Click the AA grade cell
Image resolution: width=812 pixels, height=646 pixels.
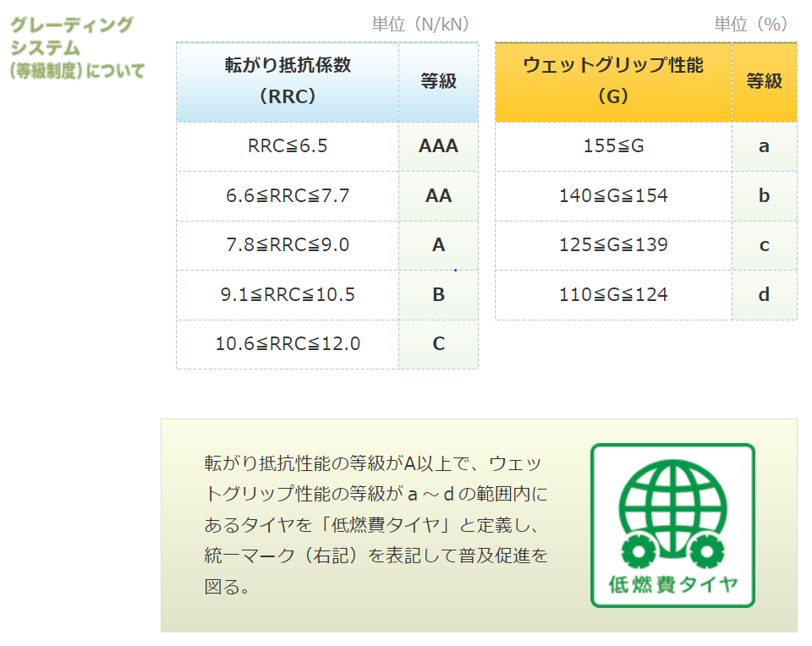(438, 196)
